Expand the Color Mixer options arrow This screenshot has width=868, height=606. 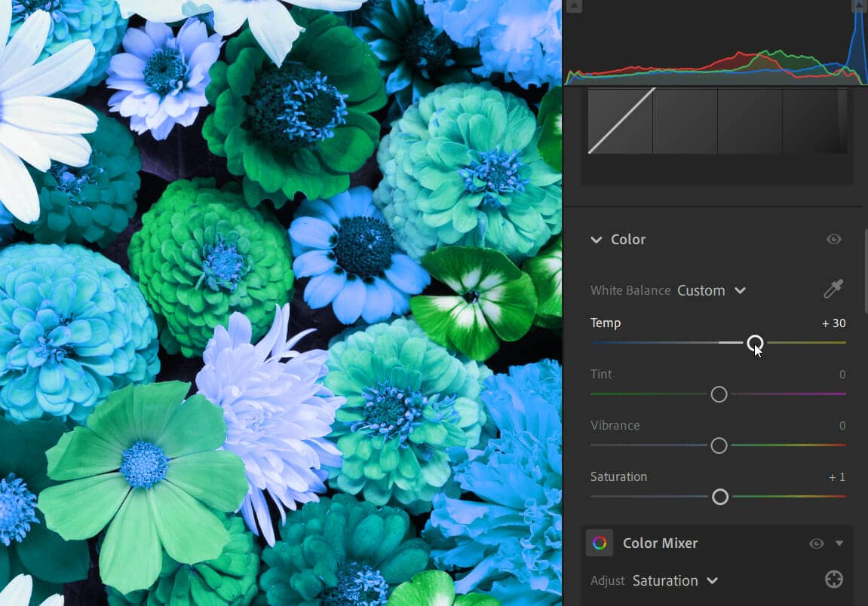[x=839, y=543]
